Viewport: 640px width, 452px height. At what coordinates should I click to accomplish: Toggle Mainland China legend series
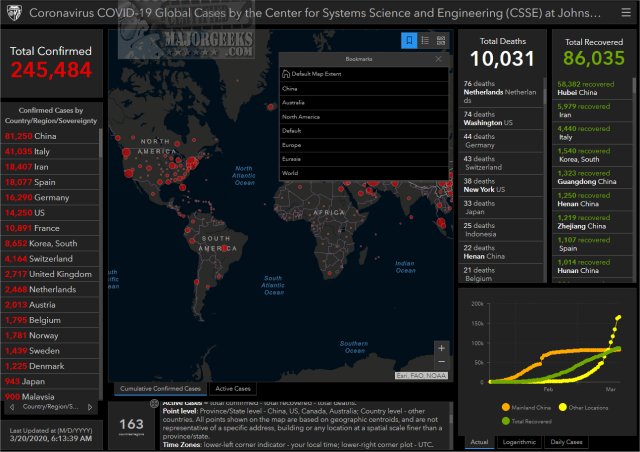pos(526,407)
